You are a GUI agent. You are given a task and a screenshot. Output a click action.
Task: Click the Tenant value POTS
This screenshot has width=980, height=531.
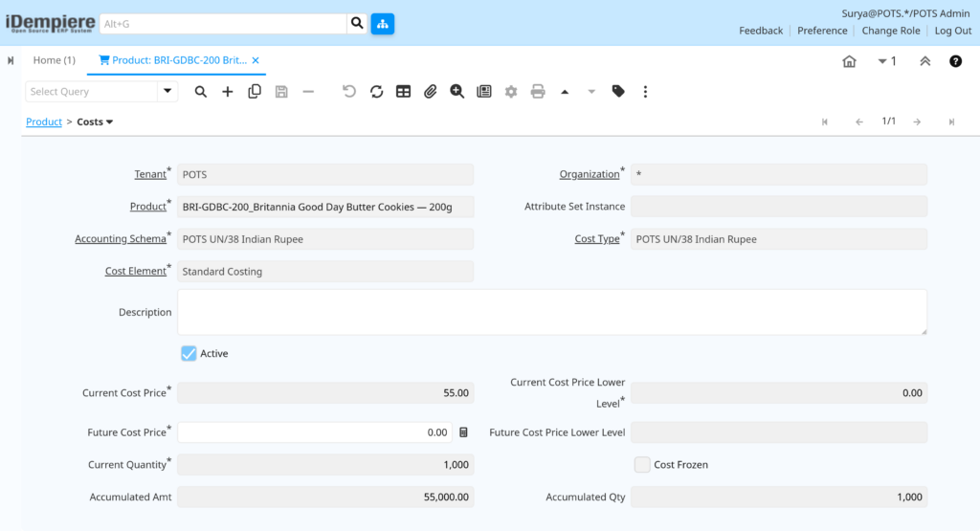coord(325,174)
